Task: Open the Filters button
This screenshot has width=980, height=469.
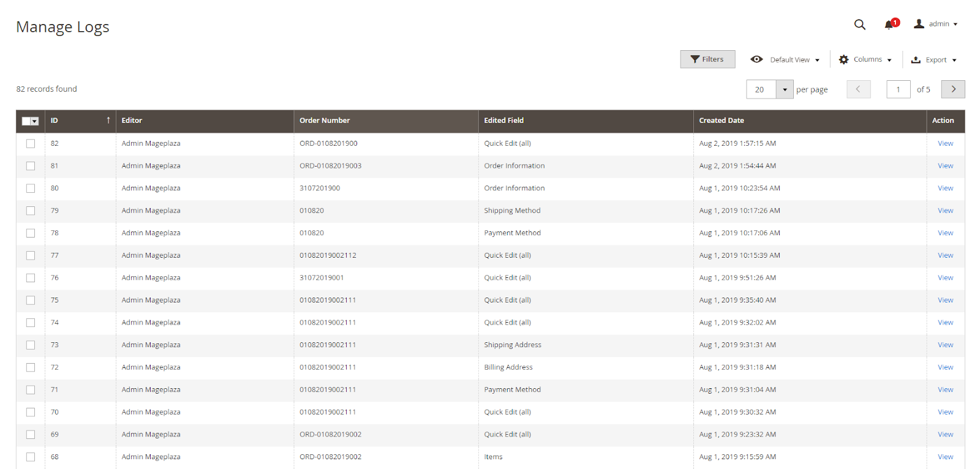Action: coord(707,59)
